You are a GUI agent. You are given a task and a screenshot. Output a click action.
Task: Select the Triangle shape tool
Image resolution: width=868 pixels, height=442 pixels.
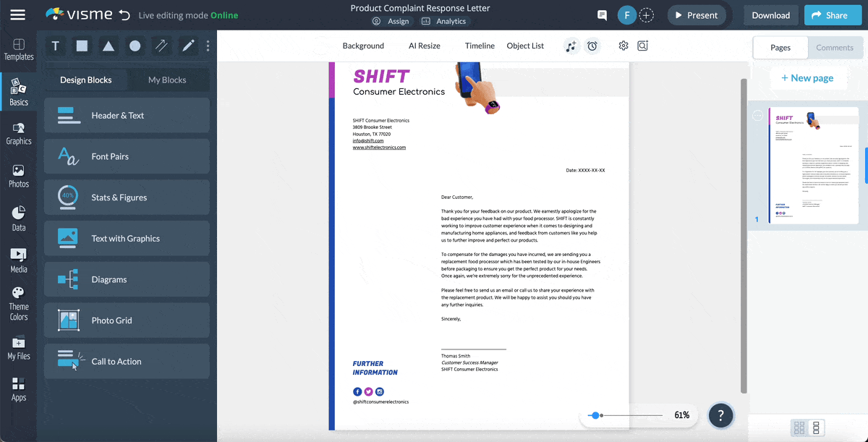(107, 46)
